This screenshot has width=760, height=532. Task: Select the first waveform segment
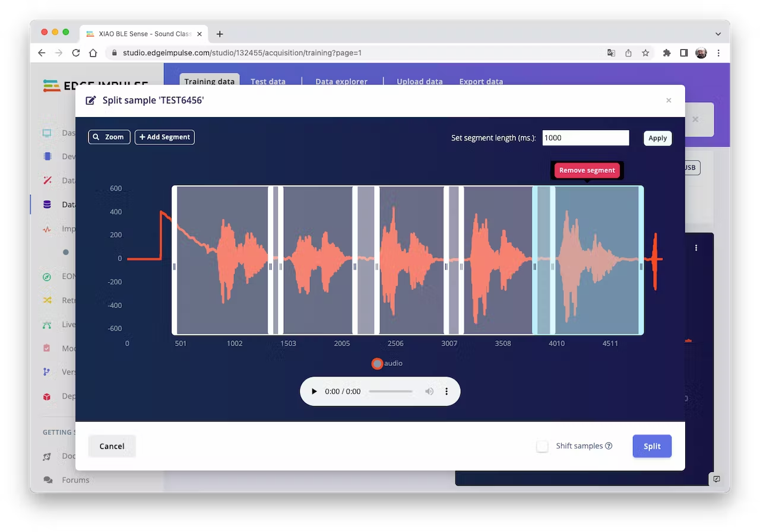click(223, 260)
